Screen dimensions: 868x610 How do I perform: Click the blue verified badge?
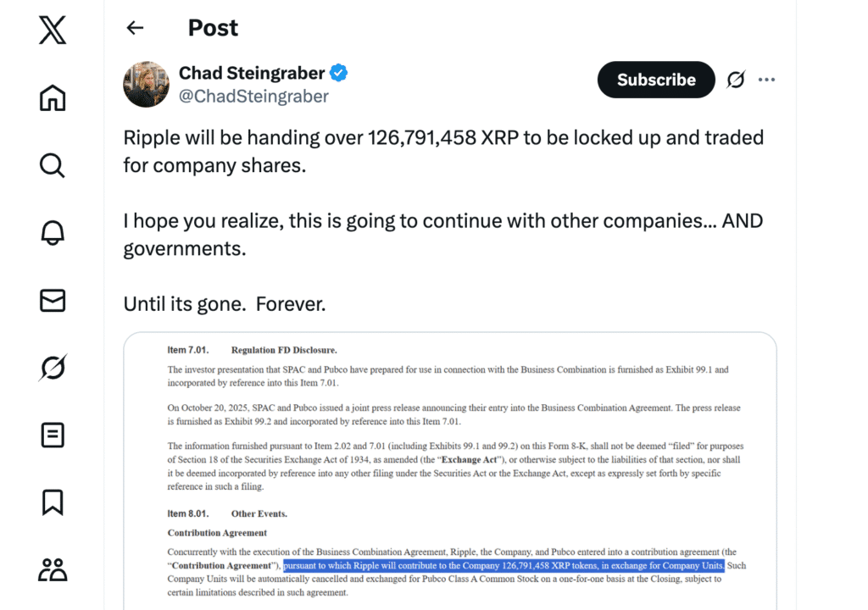point(338,74)
